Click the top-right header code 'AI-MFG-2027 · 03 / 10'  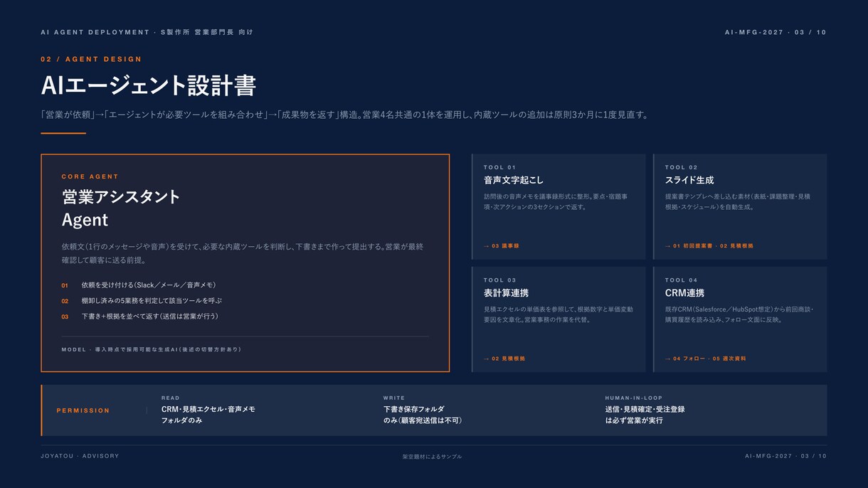pos(776,32)
